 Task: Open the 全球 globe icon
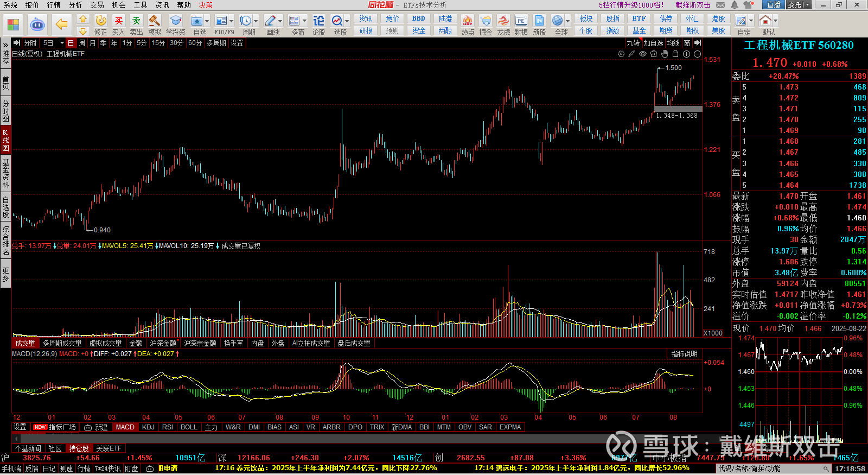(558, 21)
